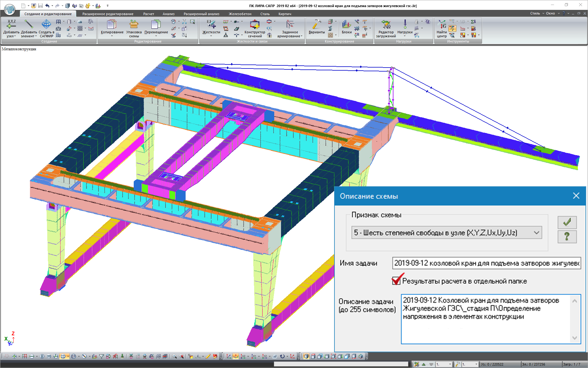Screen dimensions: 588x368
Task: Click the Блоки icon in Конструирование
Action: [346, 27]
